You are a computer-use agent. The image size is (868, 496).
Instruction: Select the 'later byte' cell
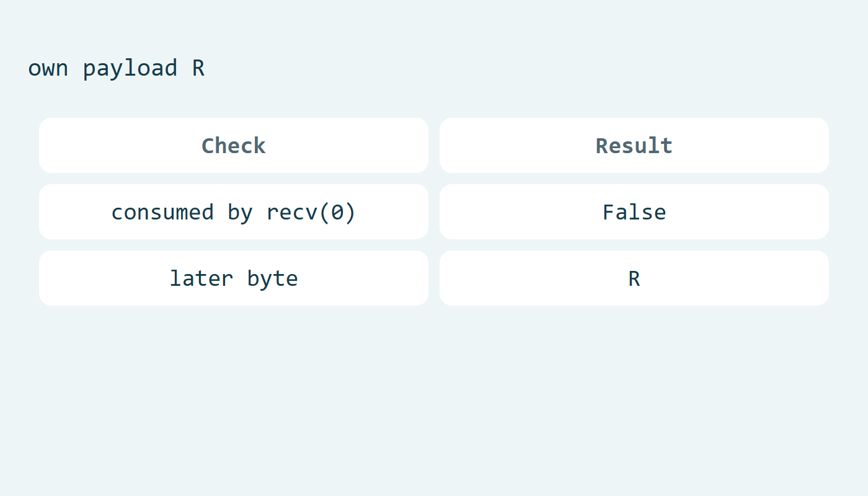point(234,278)
